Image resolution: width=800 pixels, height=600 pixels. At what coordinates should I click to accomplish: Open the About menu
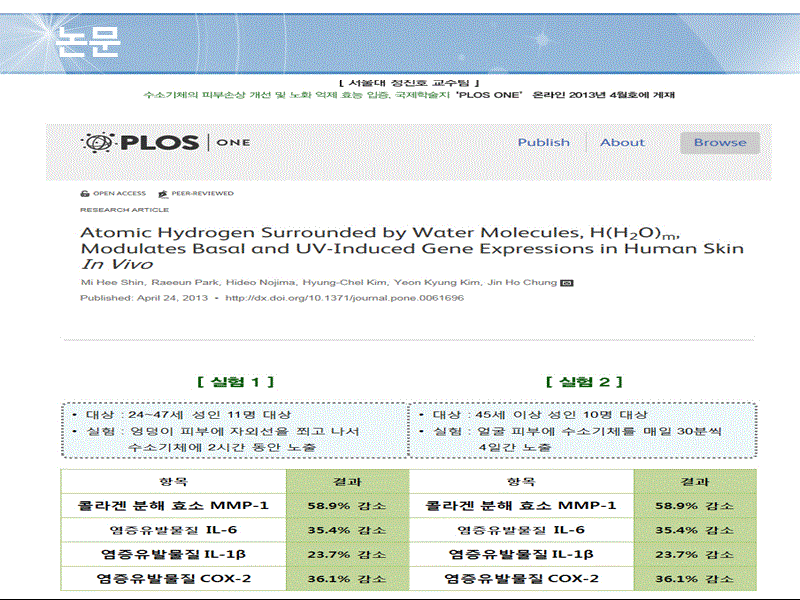pos(622,143)
